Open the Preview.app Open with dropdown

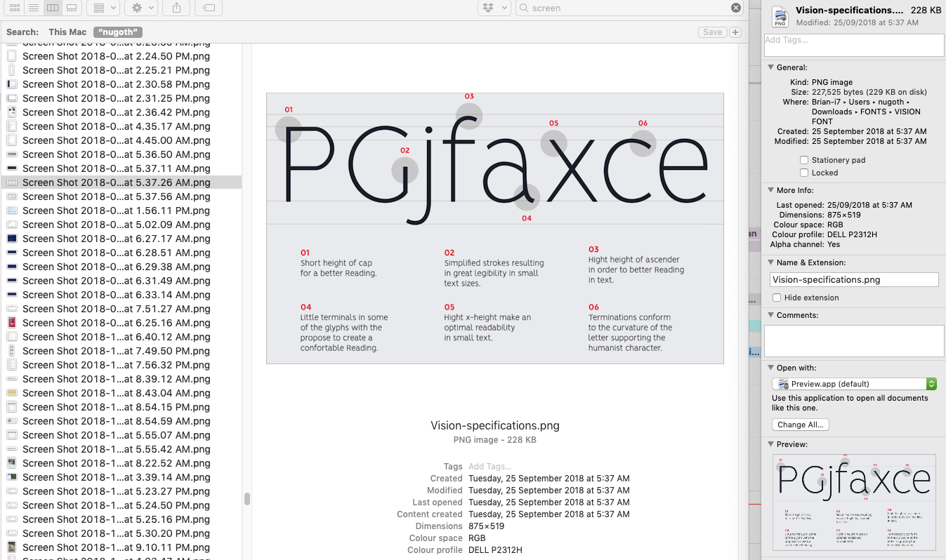tap(931, 384)
